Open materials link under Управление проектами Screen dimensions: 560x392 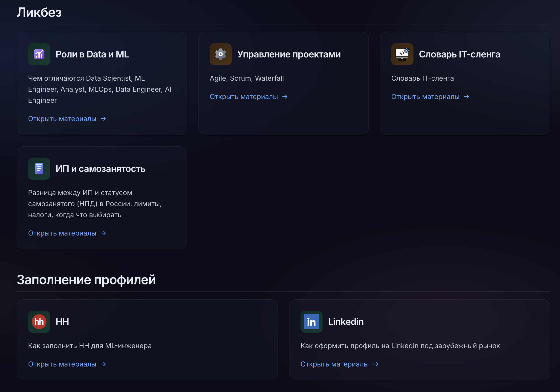(248, 97)
